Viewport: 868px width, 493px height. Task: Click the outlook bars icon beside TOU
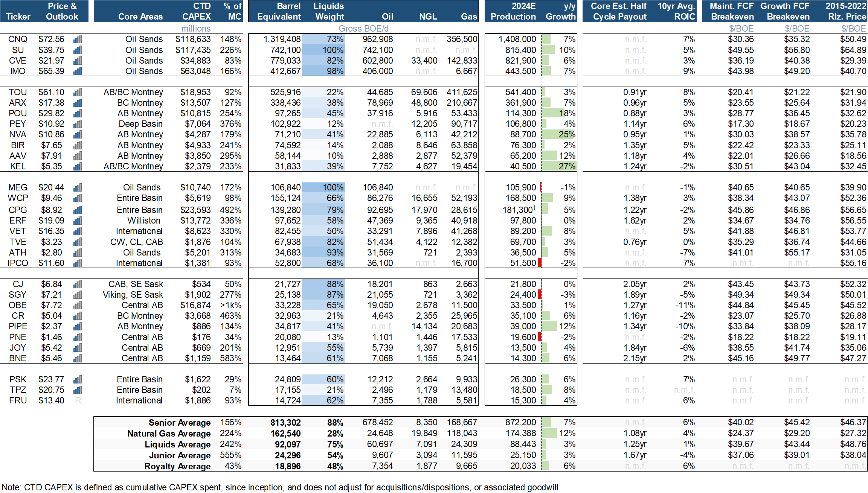click(78, 93)
